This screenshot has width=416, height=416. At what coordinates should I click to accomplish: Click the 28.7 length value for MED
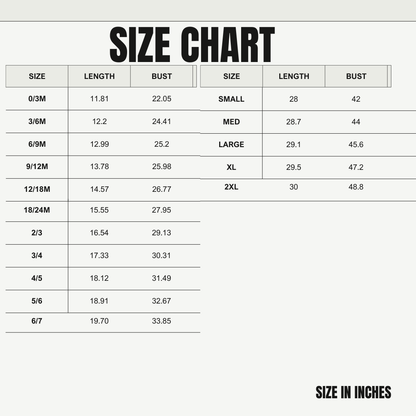(294, 122)
